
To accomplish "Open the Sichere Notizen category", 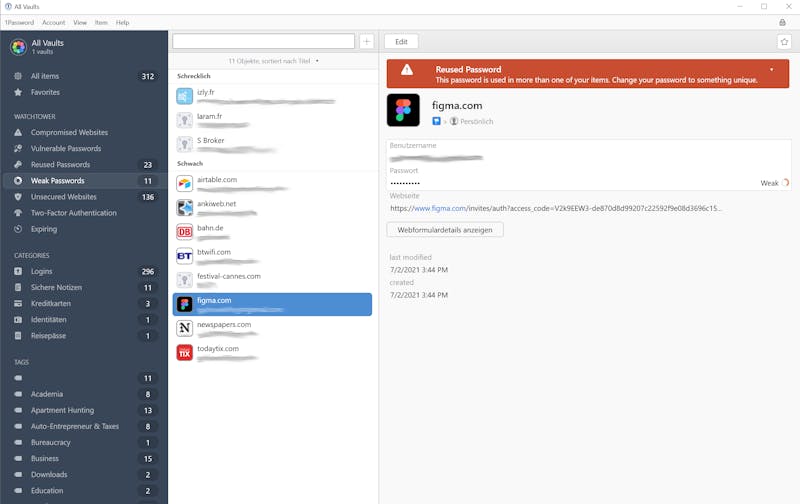I will tap(84, 288).
